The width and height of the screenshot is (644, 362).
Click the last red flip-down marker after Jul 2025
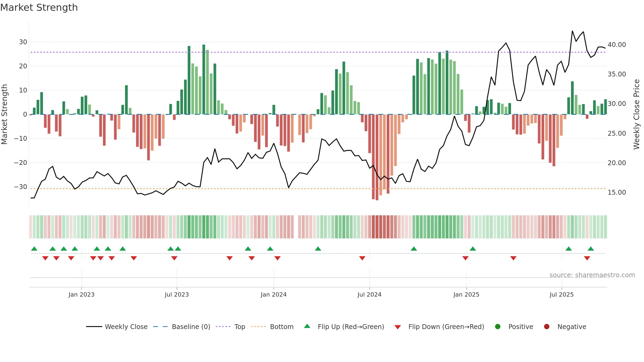tap(587, 258)
